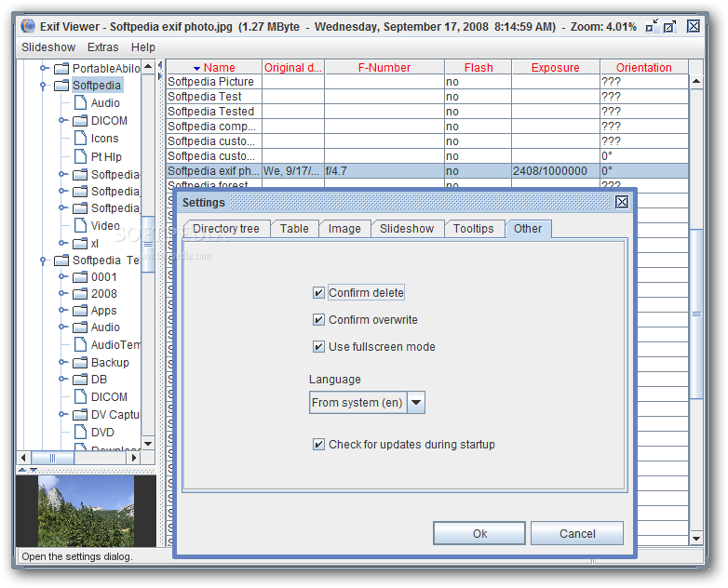728x588 pixels.
Task: Switch to the Slideshow settings tab
Action: pyautogui.click(x=407, y=229)
